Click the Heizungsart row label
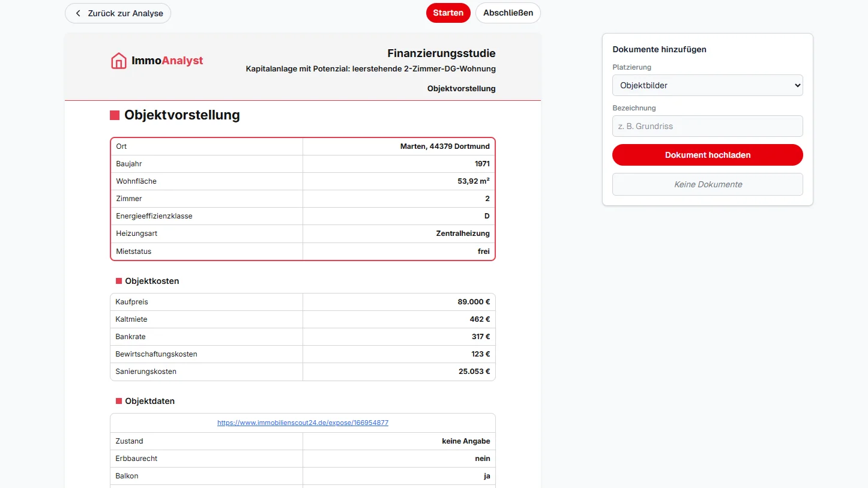Viewport: 868px width, 488px height. (x=137, y=233)
